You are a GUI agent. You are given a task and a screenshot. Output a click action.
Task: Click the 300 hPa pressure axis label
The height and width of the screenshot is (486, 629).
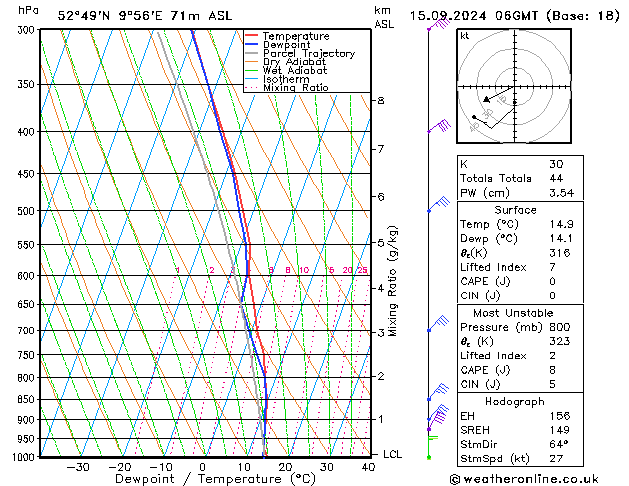[x=26, y=30]
